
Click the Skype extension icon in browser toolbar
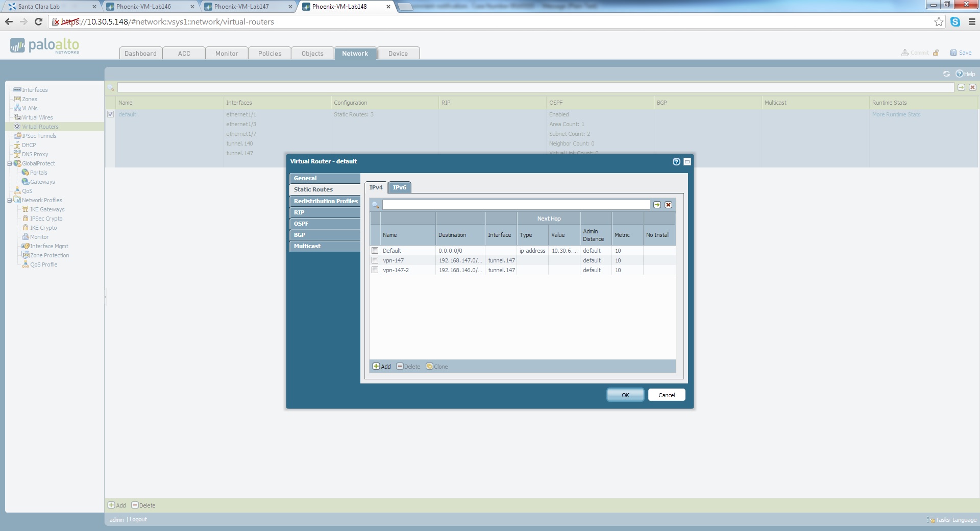[x=955, y=21]
